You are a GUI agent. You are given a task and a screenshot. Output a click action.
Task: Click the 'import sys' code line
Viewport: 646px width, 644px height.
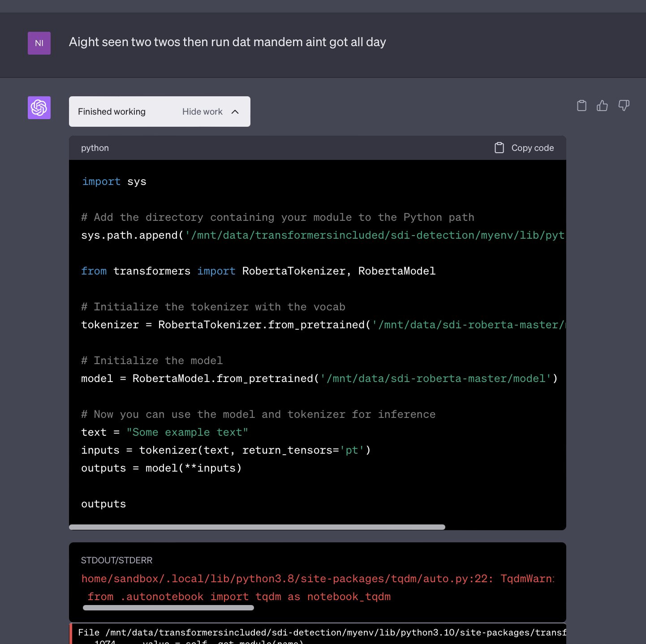coord(114,181)
